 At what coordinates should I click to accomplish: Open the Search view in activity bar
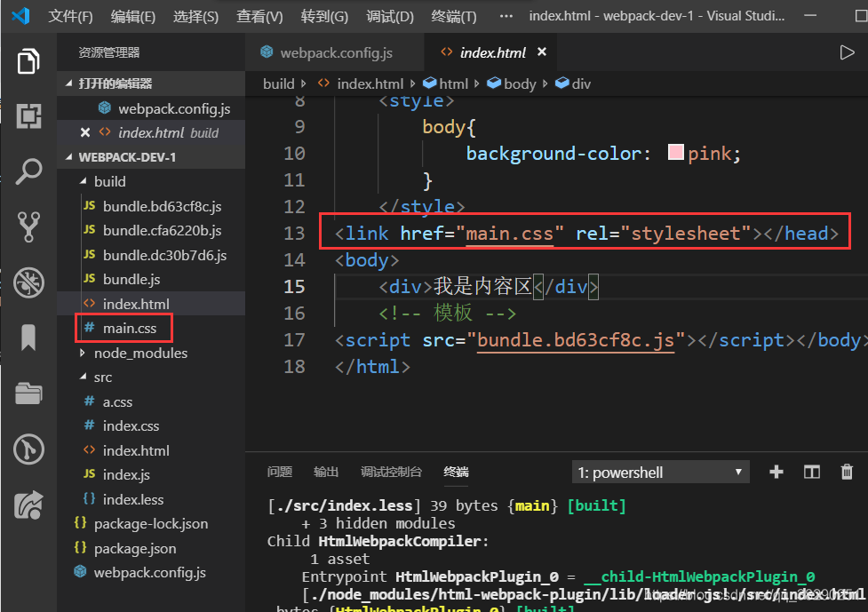28,171
